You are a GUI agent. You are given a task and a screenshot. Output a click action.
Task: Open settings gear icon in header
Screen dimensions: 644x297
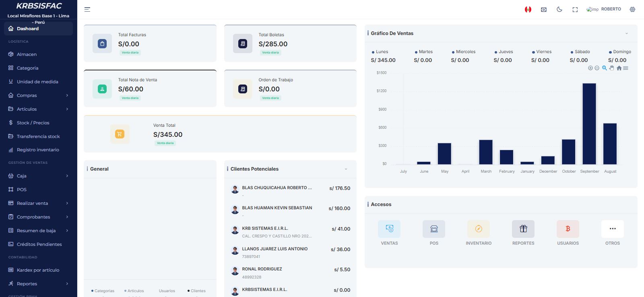(632, 9)
